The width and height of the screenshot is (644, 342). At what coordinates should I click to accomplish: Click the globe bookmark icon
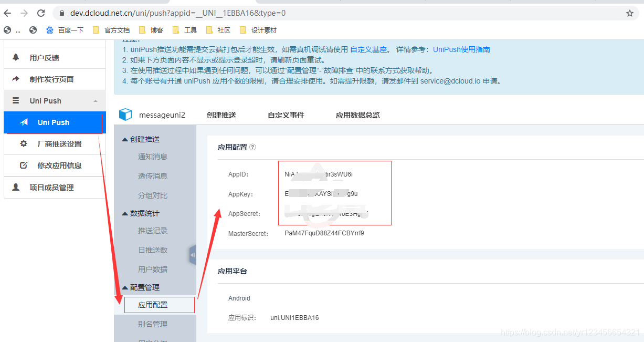(x=33, y=30)
